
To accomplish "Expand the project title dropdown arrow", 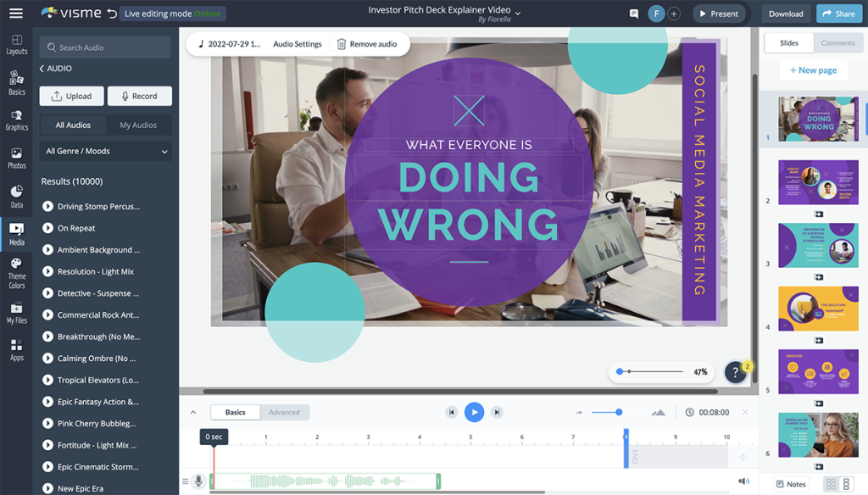I will tap(518, 13).
